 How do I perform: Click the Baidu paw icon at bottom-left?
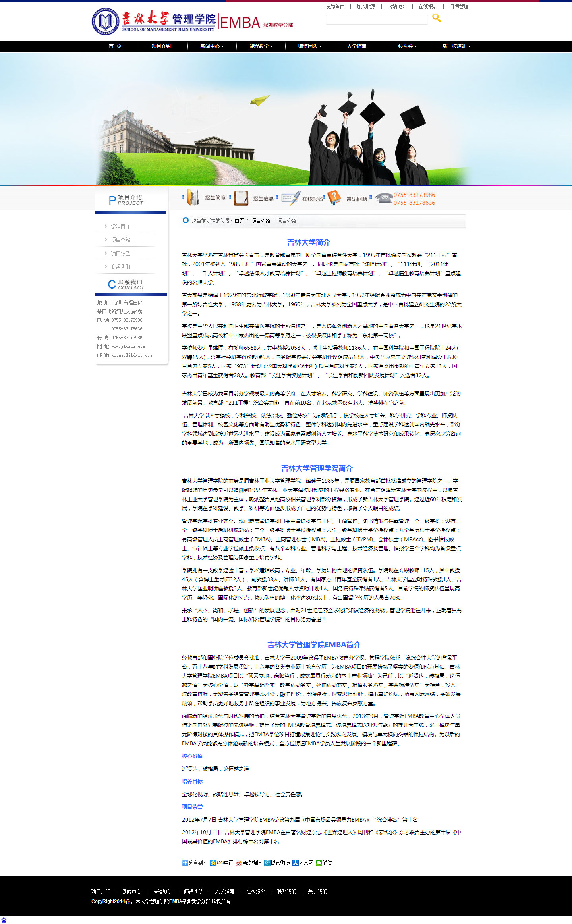4,920
